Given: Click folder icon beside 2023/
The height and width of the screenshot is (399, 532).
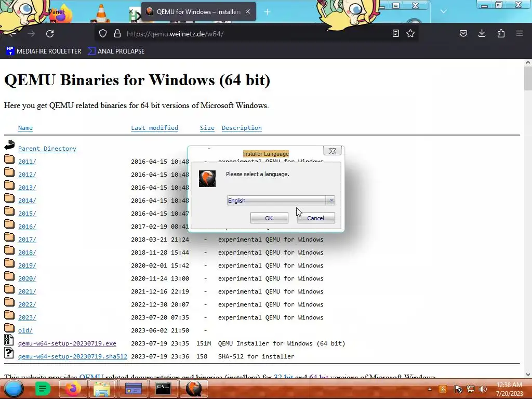Looking at the screenshot, I should [9, 315].
